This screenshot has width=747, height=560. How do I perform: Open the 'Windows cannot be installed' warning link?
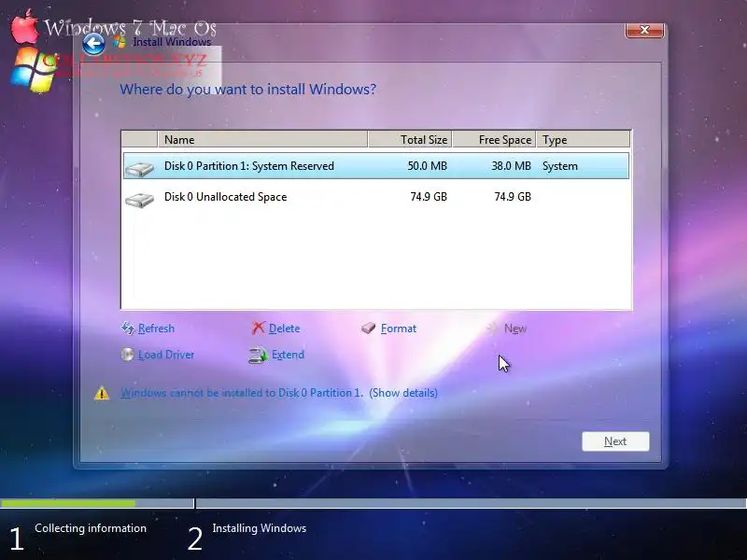[279, 393]
